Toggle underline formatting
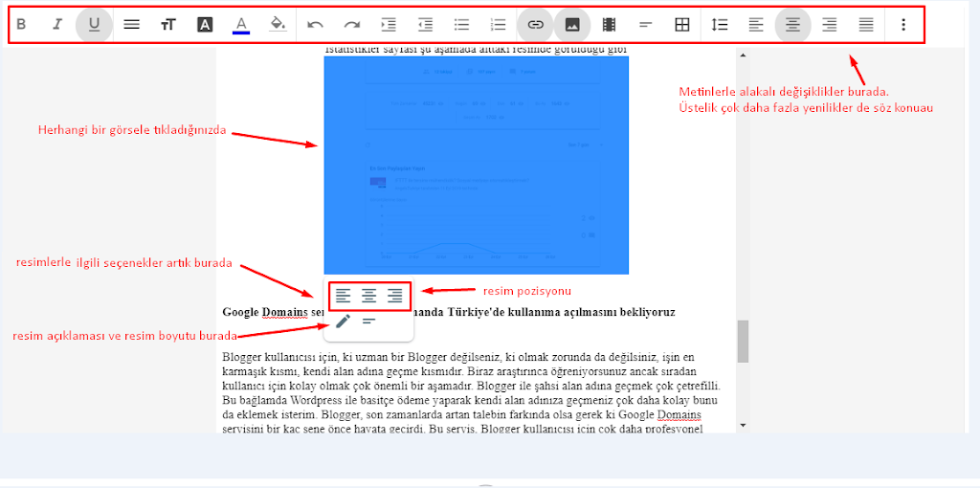 (x=94, y=25)
